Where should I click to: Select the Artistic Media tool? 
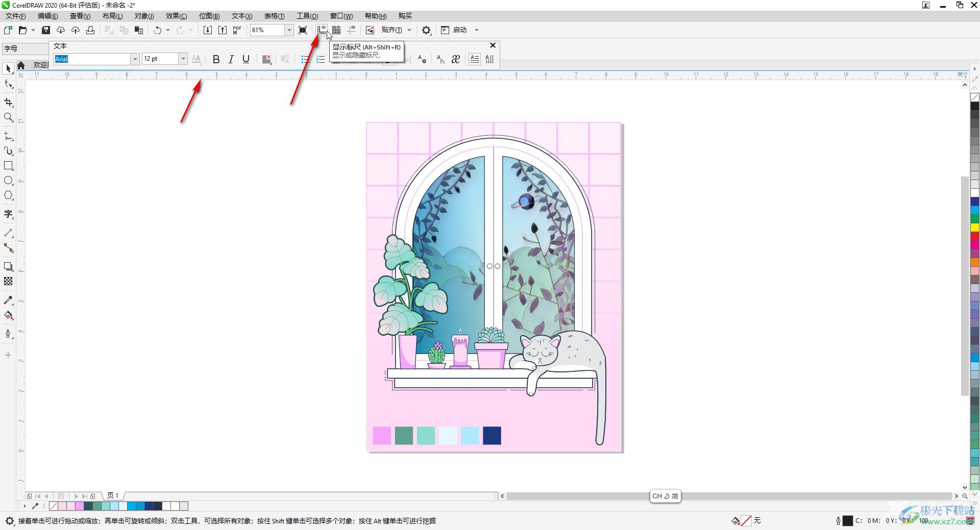point(8,151)
